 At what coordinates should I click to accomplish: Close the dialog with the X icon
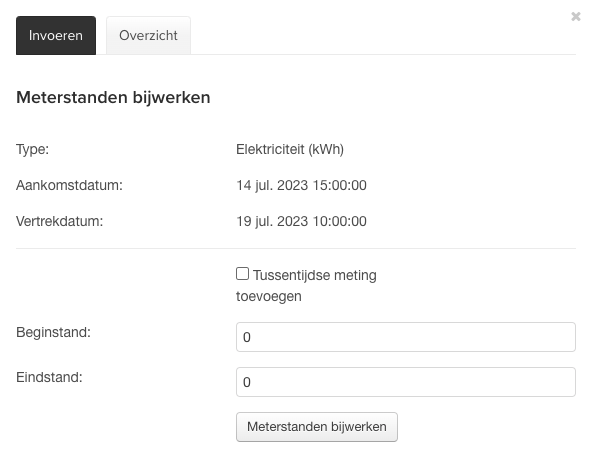[x=575, y=17]
